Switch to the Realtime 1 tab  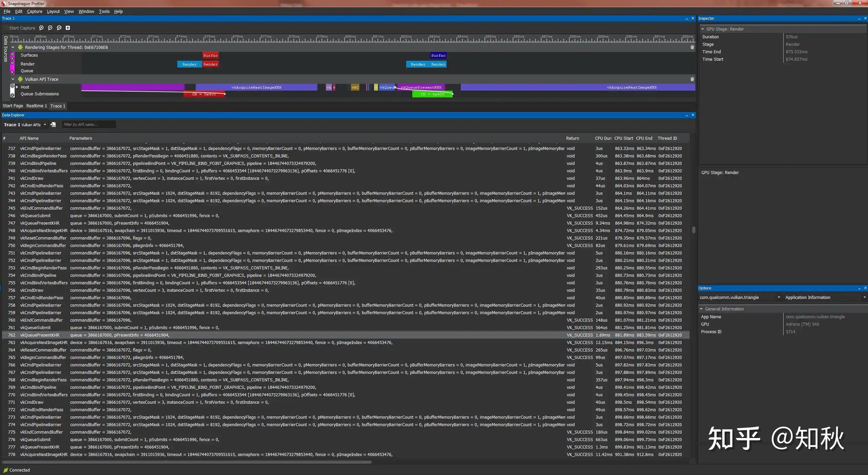click(x=36, y=106)
